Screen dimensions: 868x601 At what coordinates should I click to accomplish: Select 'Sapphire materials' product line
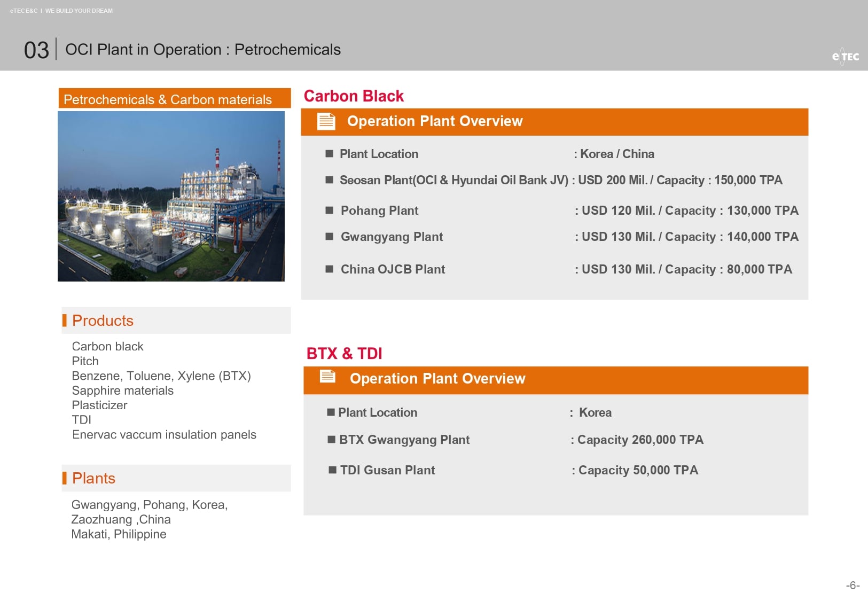click(122, 391)
